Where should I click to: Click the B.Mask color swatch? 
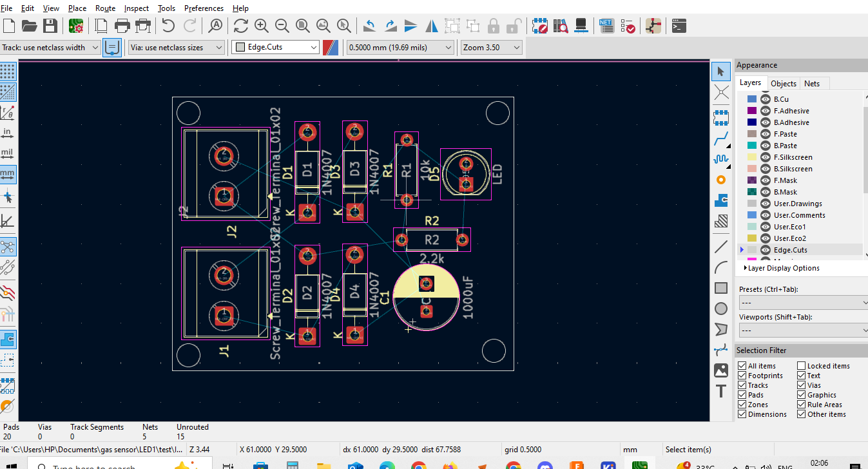pos(751,192)
